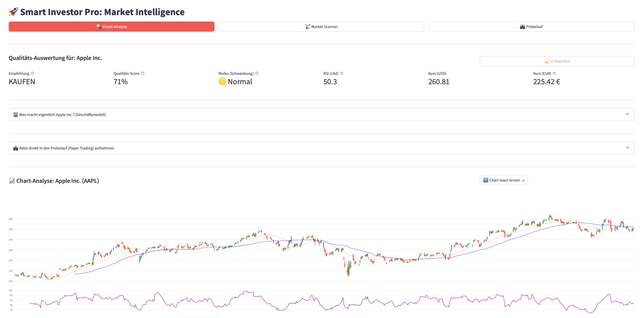Viewport: 644px width, 318px height.
Task: Click the magnifier icon in Einzel-Analyse tab
Action: coord(99,26)
